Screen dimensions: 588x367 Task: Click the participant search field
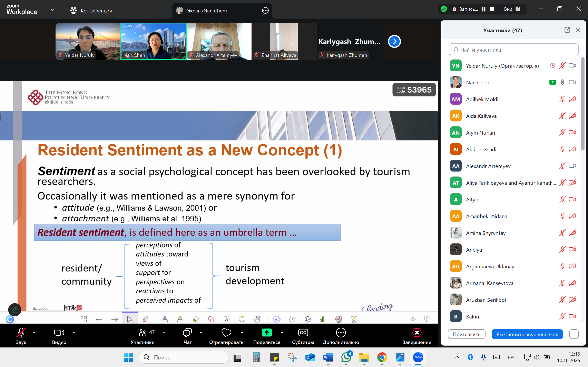coord(514,50)
